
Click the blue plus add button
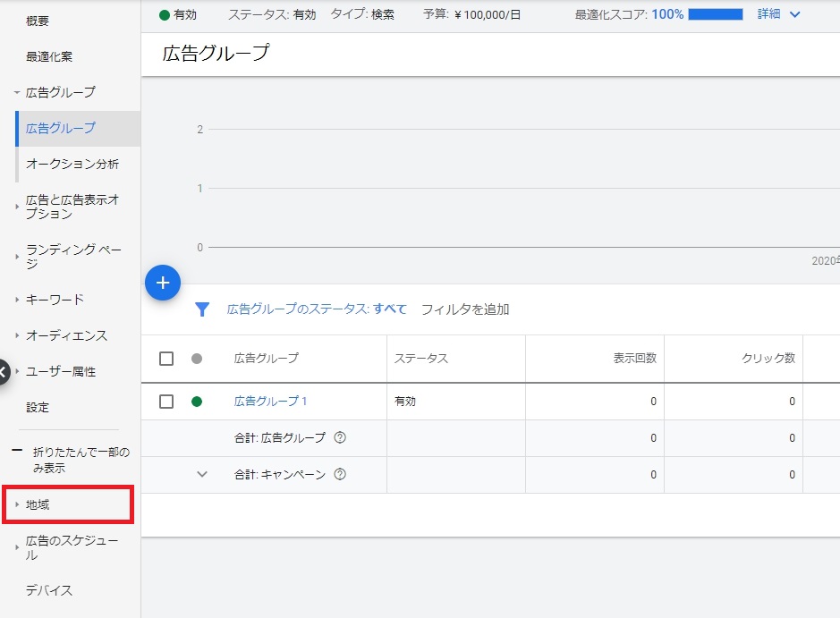(163, 283)
